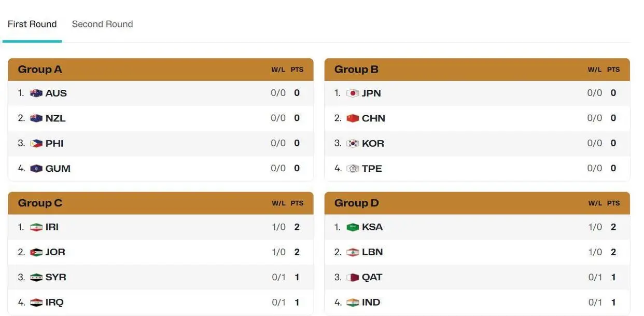The height and width of the screenshot is (316, 644).
Task: Select the First Round tab
Action: pos(32,24)
